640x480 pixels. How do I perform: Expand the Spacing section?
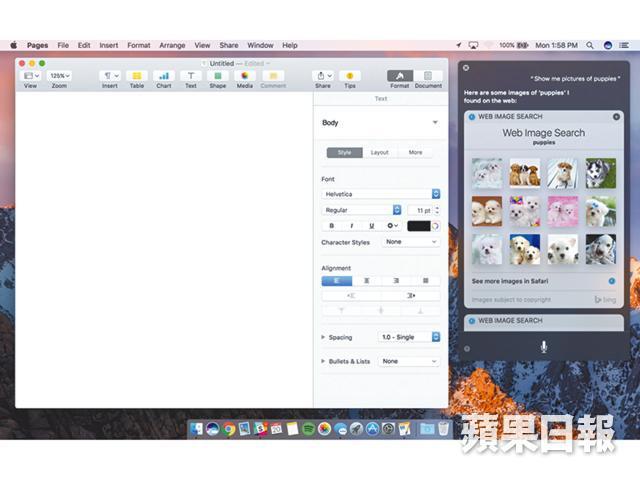(x=323, y=338)
